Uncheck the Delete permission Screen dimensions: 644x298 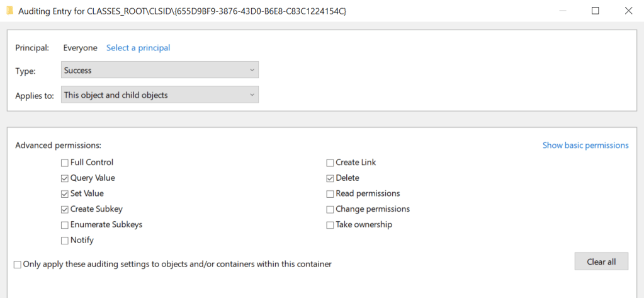[330, 178]
